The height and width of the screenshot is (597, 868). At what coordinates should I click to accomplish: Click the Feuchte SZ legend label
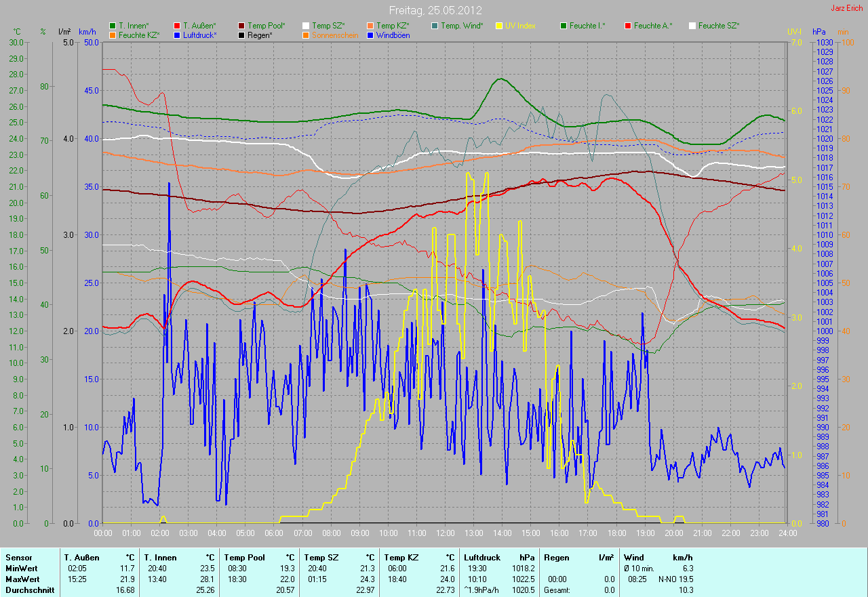pos(719,26)
